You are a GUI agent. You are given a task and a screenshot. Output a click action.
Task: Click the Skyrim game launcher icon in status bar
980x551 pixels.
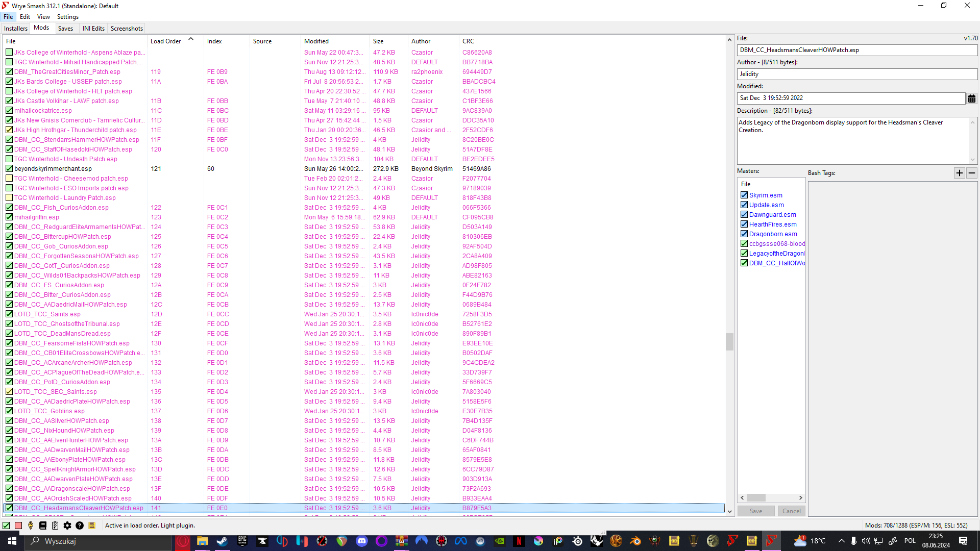point(31,525)
